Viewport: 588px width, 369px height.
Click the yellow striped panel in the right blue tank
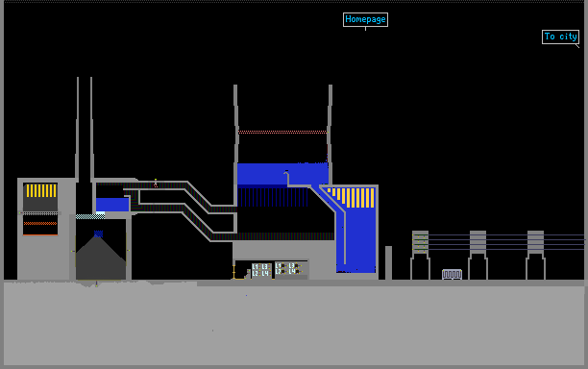tap(351, 198)
